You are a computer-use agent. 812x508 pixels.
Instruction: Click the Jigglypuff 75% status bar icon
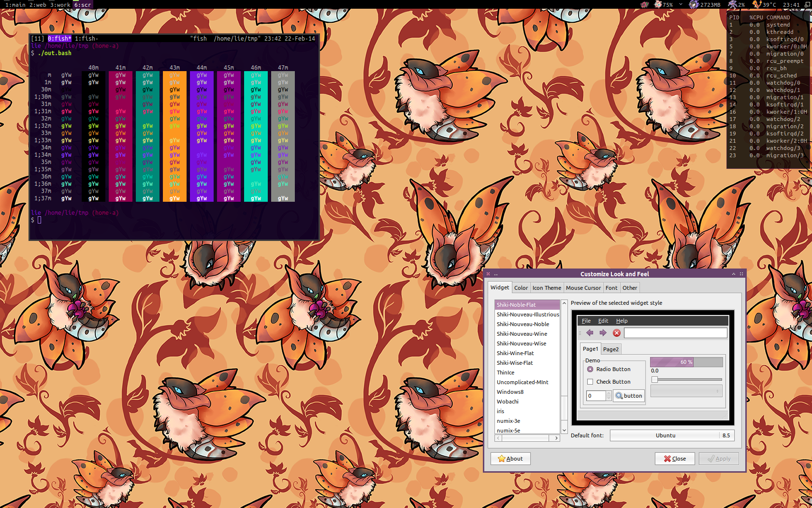(x=658, y=4)
